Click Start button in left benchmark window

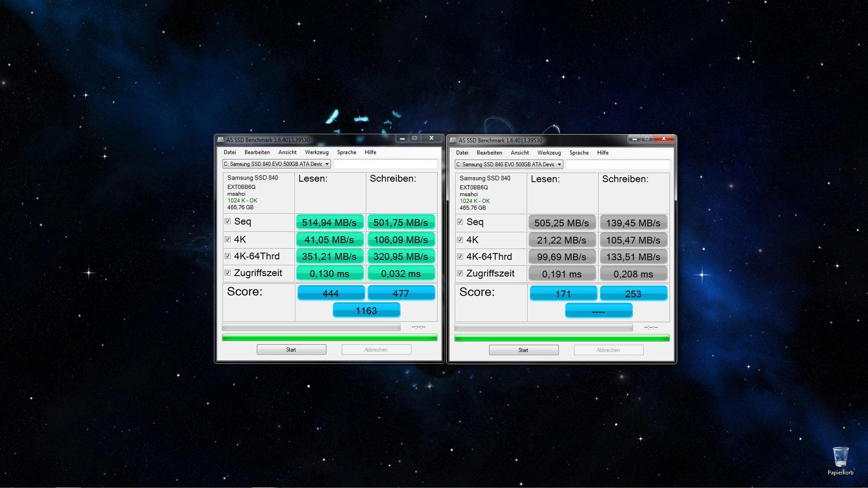[x=291, y=350]
